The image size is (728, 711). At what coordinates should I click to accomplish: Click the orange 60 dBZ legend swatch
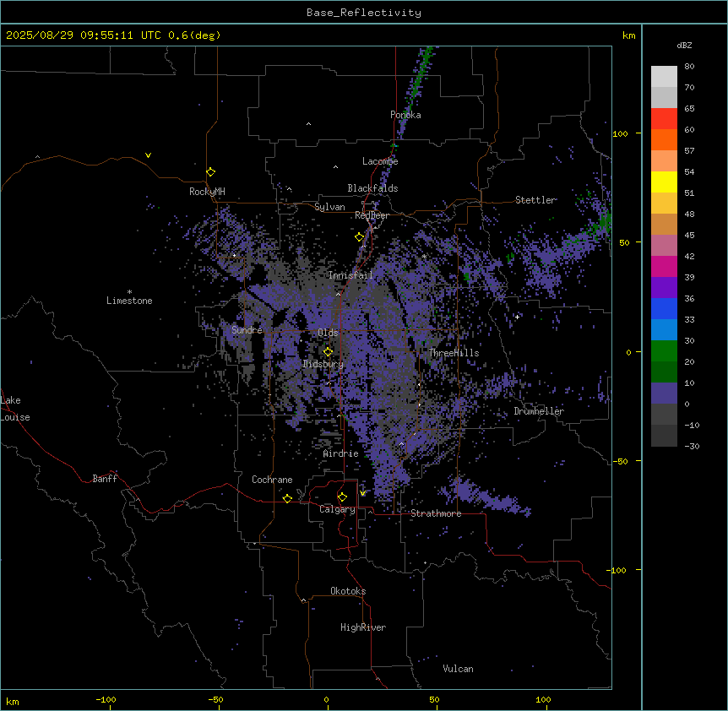(664, 139)
